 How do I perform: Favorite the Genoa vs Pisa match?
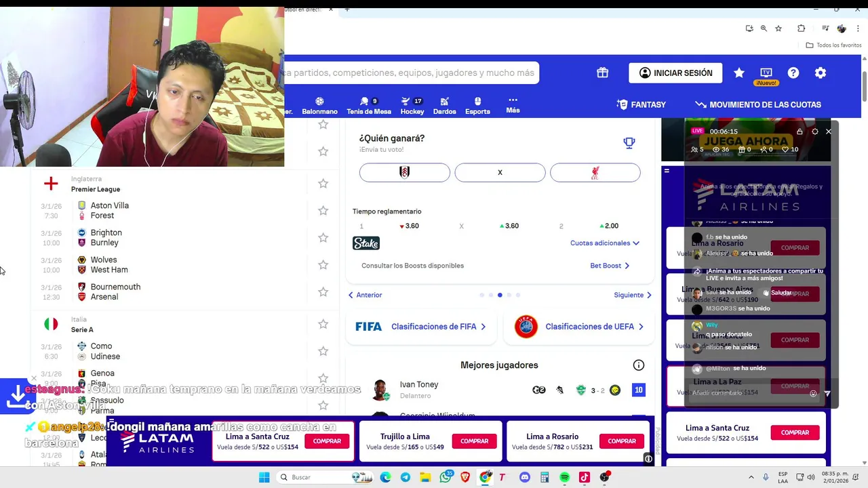(x=323, y=378)
